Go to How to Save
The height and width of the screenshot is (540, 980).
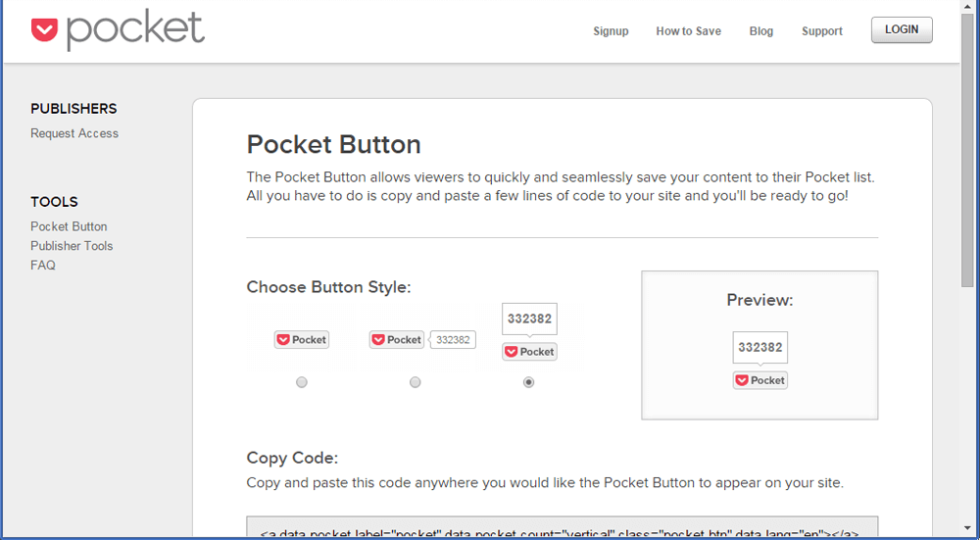(x=688, y=31)
